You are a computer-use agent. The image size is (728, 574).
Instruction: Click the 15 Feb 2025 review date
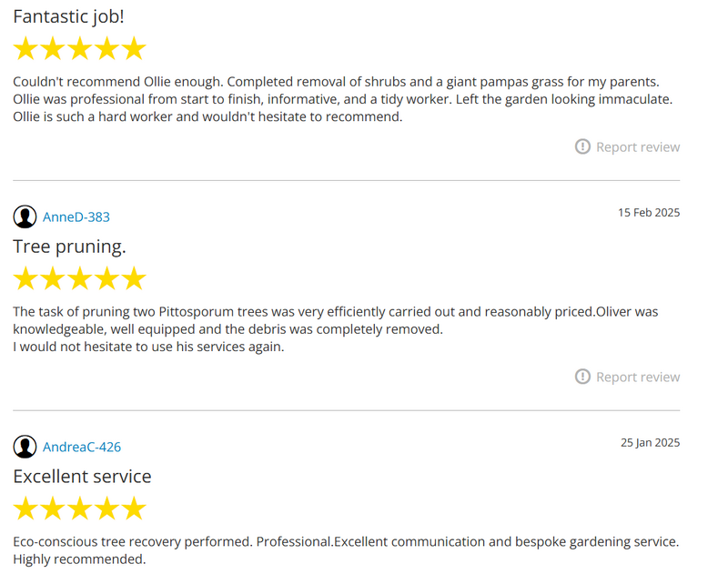click(649, 213)
